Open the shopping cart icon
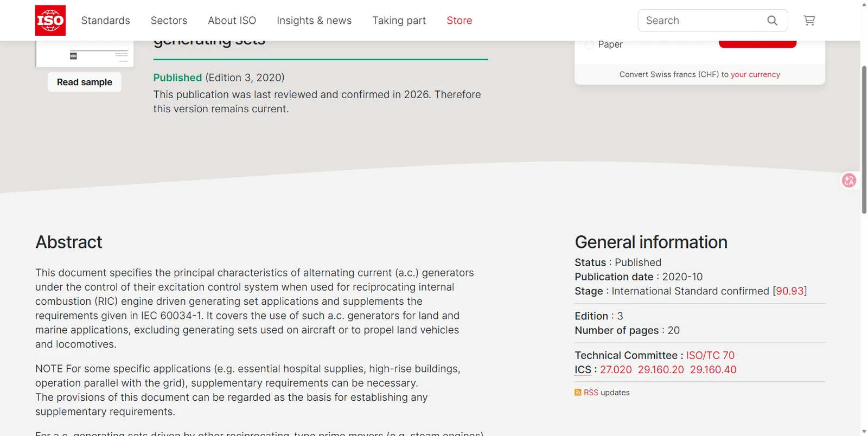Image resolution: width=868 pixels, height=436 pixels. (809, 21)
